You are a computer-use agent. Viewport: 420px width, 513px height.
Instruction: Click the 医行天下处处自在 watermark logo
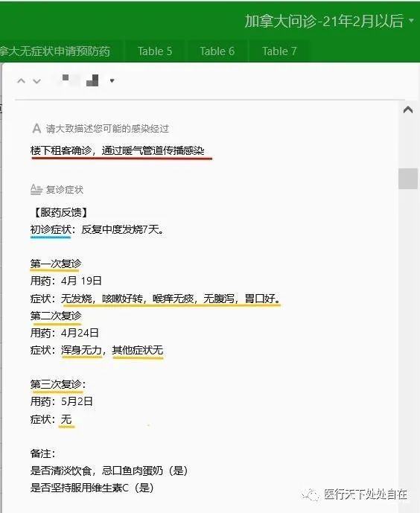coord(354,494)
